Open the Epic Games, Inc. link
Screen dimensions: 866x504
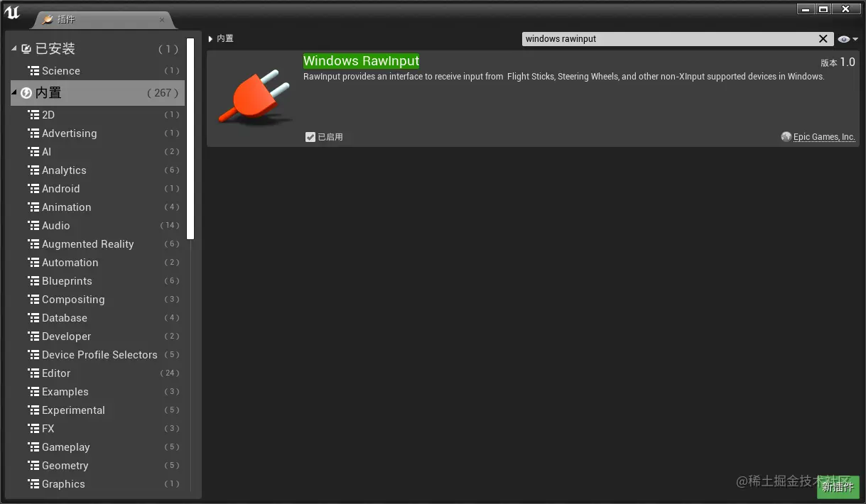pos(824,137)
